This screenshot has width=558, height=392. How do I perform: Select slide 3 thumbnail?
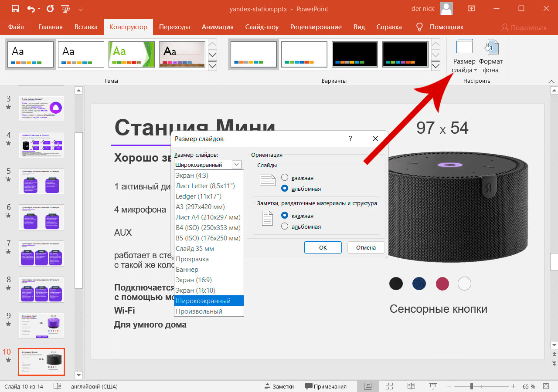point(41,109)
